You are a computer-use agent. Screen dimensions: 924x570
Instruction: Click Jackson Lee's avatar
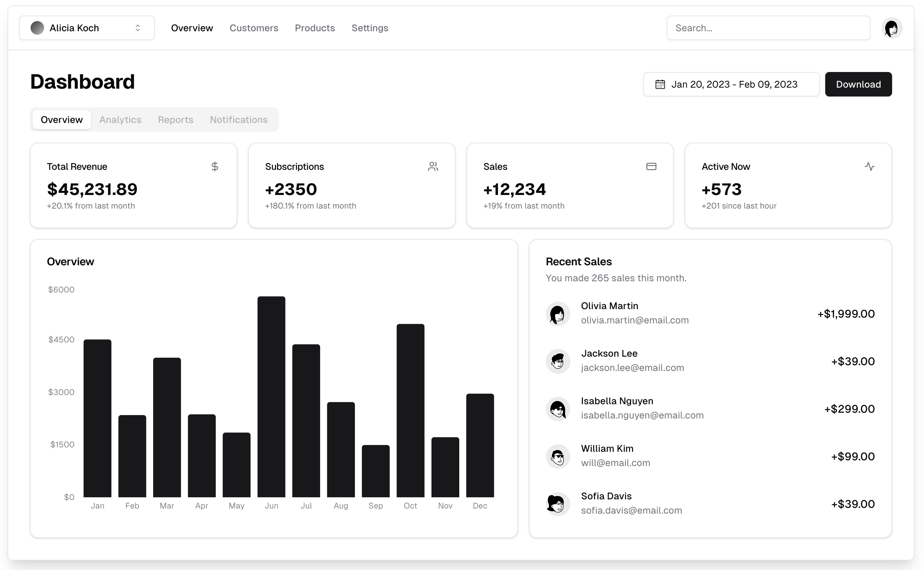(x=557, y=361)
